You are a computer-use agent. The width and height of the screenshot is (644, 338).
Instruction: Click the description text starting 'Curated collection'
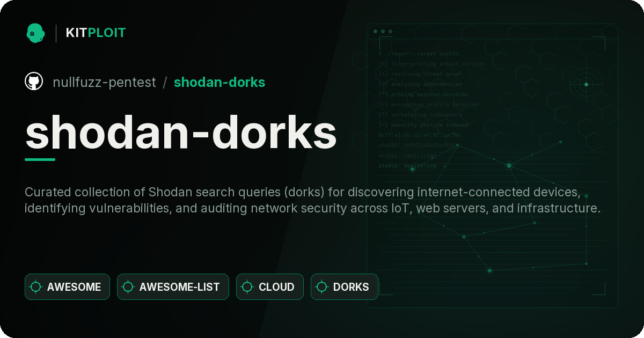(x=303, y=192)
